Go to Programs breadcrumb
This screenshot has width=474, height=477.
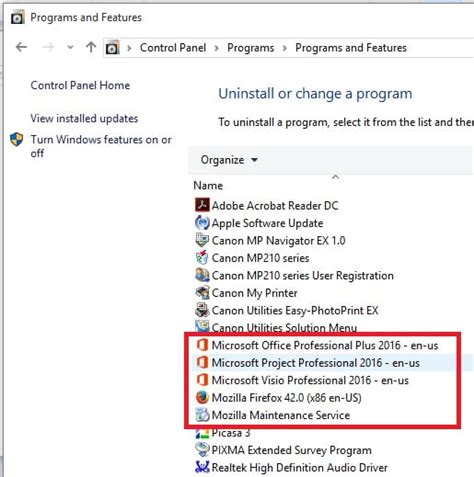click(x=251, y=48)
